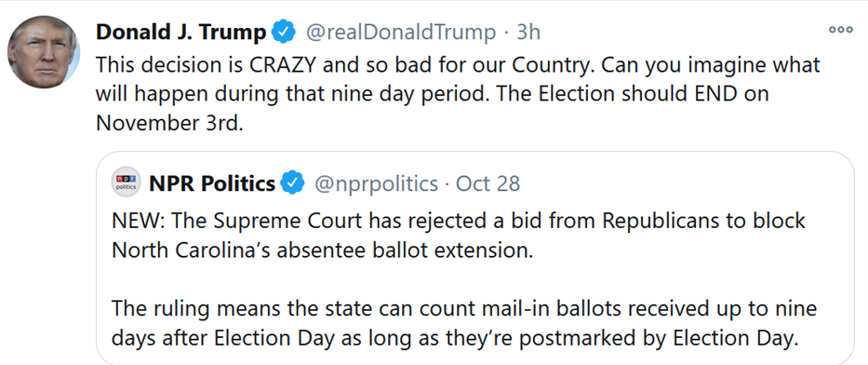Click the verified badge beside Donald J. Trump
Screen dimensions: 868x365
[x=285, y=33]
